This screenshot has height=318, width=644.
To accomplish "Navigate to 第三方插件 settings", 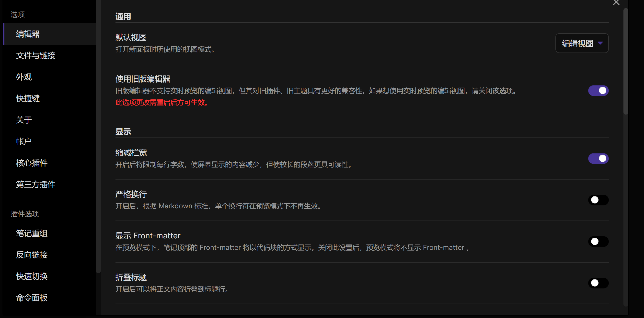I will click(x=35, y=184).
